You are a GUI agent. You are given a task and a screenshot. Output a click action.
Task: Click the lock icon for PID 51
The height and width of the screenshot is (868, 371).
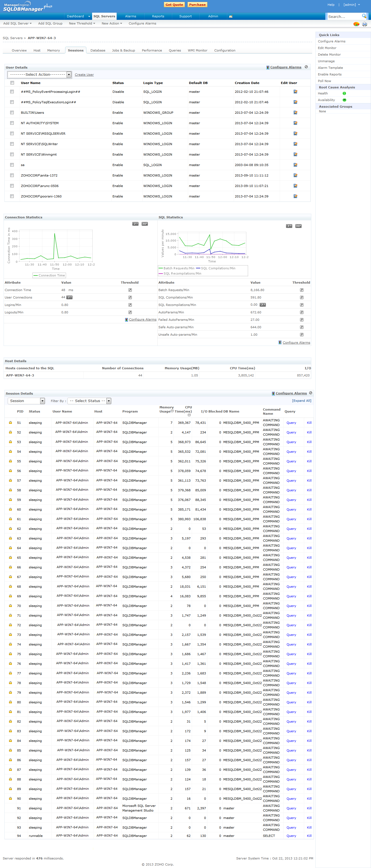(10, 422)
